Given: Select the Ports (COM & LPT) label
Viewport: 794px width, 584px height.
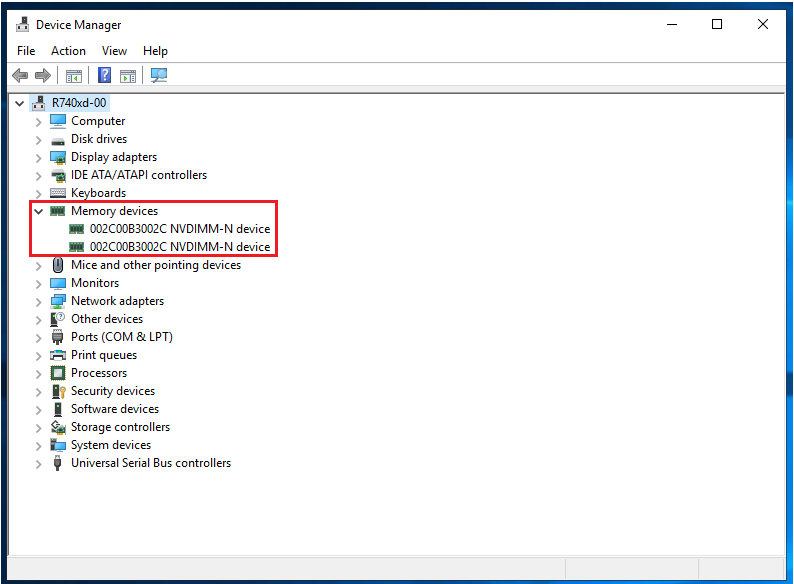Looking at the screenshot, I should [x=122, y=337].
